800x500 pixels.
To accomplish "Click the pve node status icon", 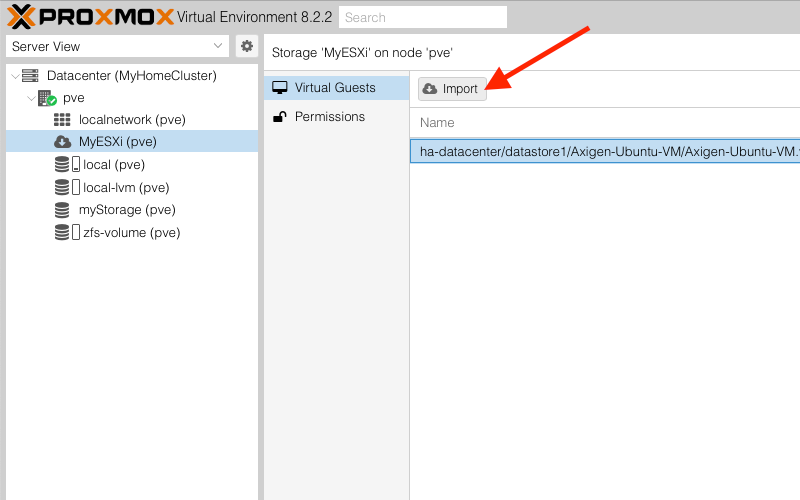I will click(x=47, y=98).
